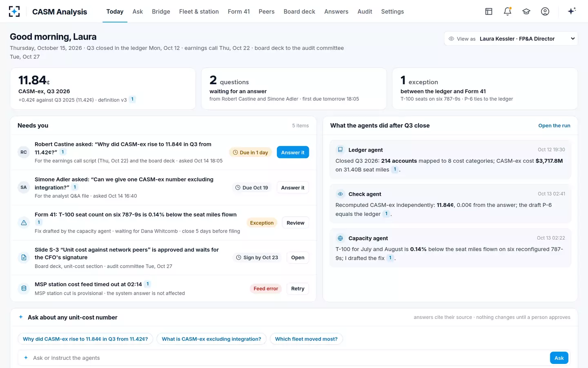The width and height of the screenshot is (588, 368).
Task: Answer Robert Castine's question with blue button
Action: coord(293,152)
